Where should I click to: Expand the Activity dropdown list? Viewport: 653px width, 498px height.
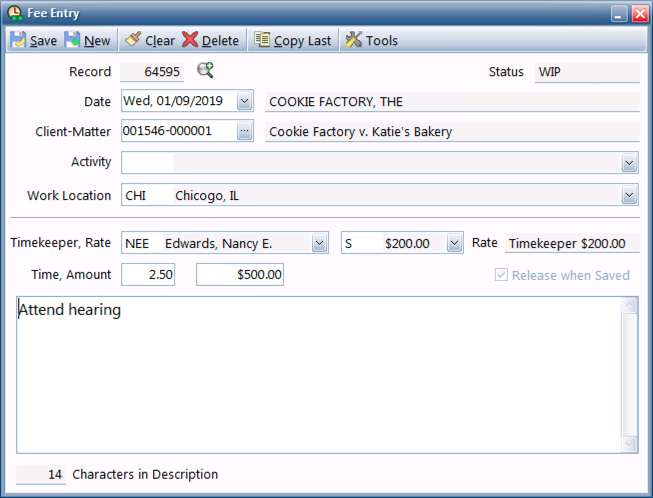629,163
